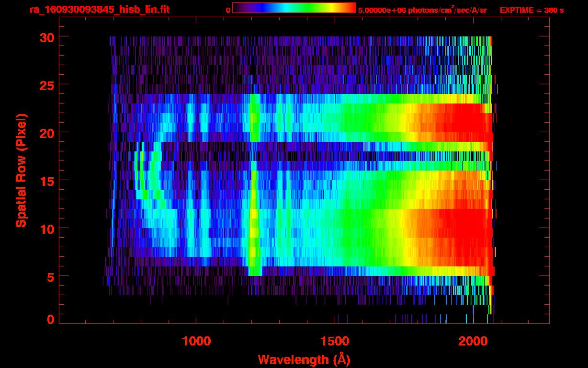Click the color bar minimum value 0
The width and height of the screenshot is (588, 368).
click(228, 10)
